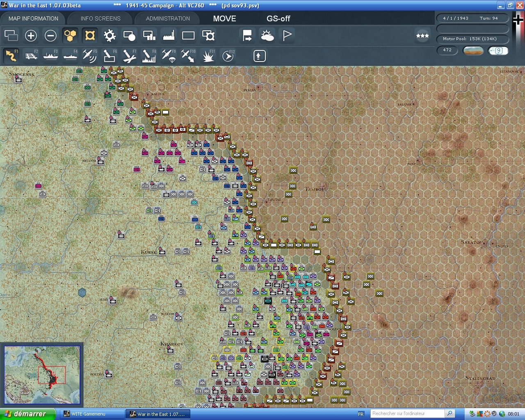Click the FR language indicator

[x=361, y=414]
